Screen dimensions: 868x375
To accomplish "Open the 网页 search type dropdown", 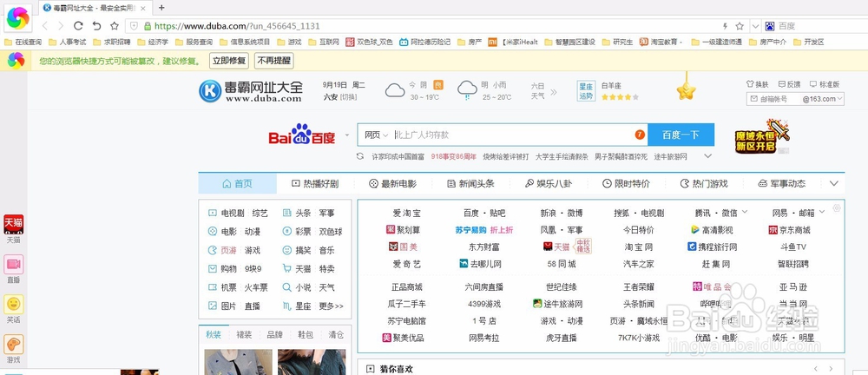I will pos(376,135).
